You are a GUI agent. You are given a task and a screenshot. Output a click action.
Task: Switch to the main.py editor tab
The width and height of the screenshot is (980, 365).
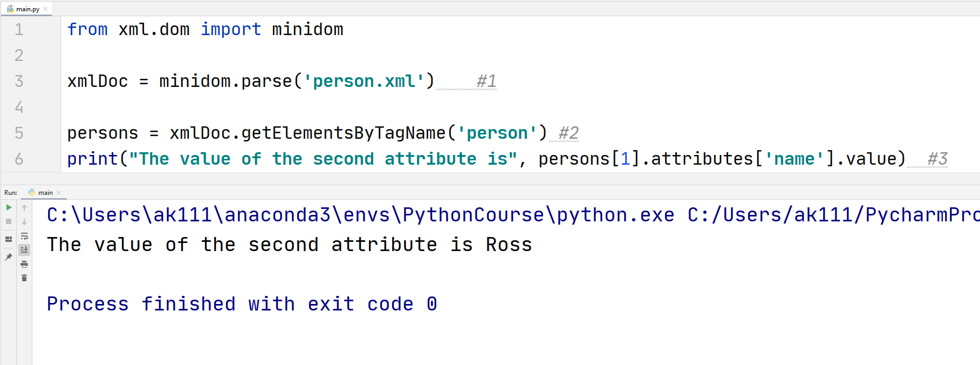(x=27, y=8)
